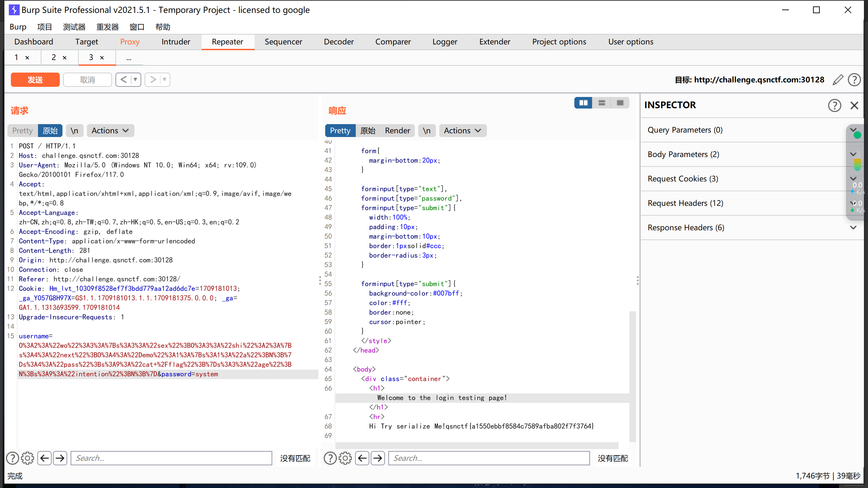Switch to the Dashboard tab

pyautogui.click(x=34, y=42)
